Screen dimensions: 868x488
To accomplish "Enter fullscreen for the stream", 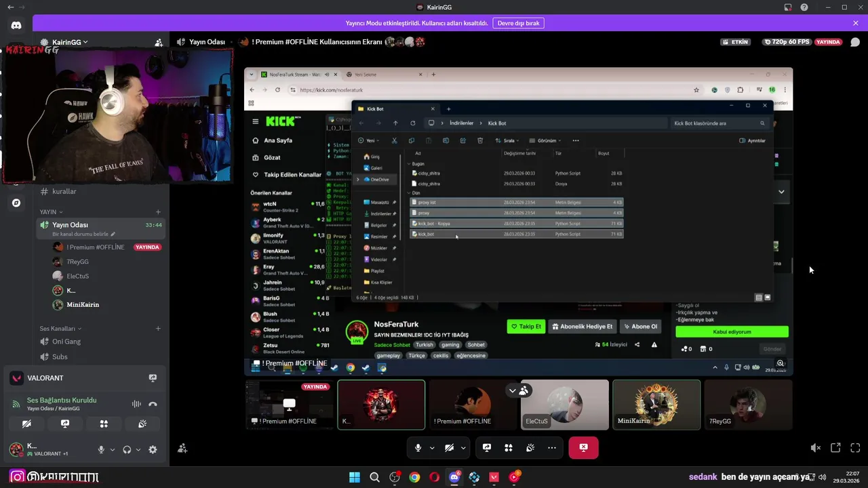I will click(x=855, y=448).
